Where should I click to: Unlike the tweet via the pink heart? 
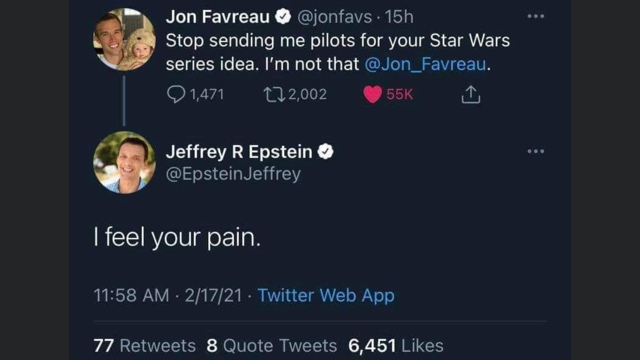(372, 94)
